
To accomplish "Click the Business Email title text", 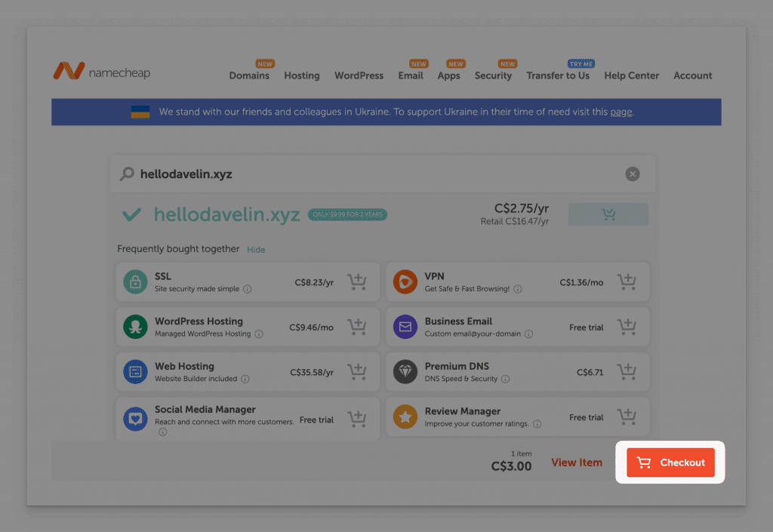I will 458,321.
